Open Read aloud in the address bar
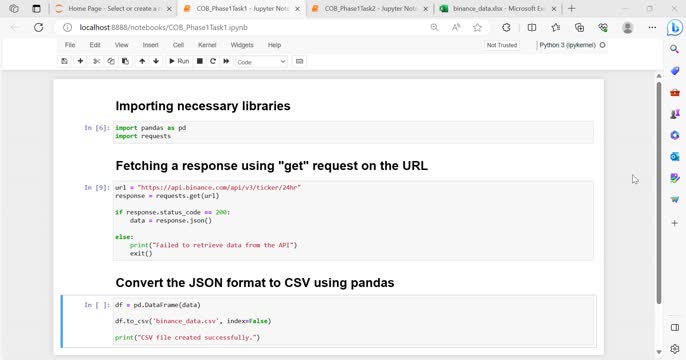The height and width of the screenshot is (360, 686). click(x=456, y=28)
